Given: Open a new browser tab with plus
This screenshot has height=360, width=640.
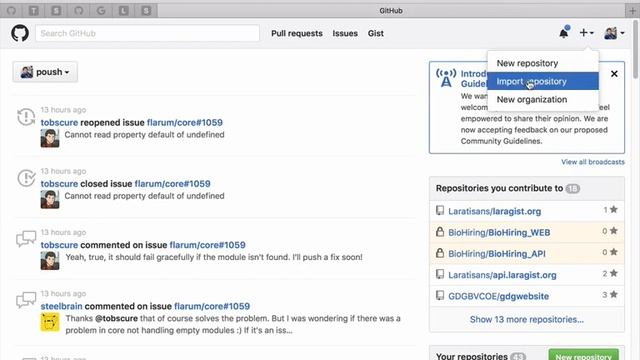Looking at the screenshot, I should point(632,11).
